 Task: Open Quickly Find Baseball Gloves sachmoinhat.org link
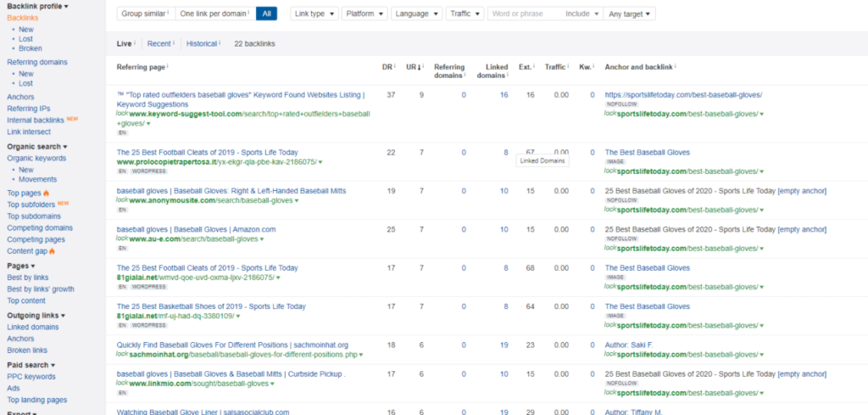[x=232, y=345]
